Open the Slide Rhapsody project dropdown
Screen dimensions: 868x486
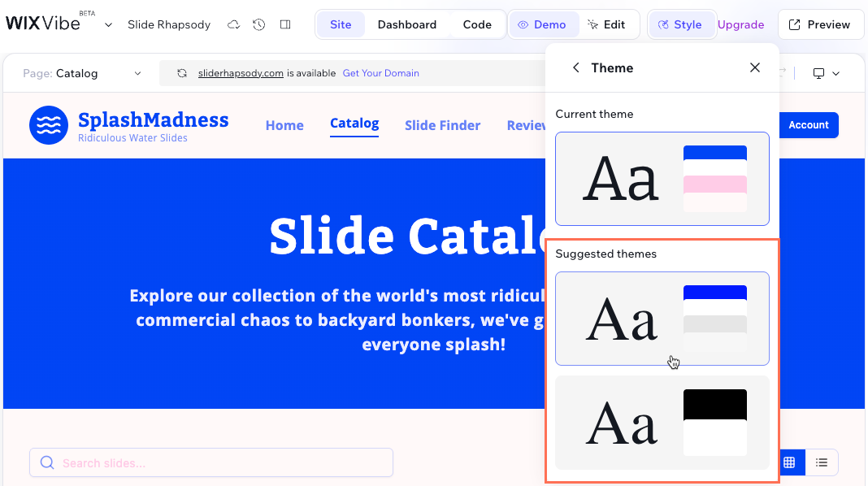click(x=108, y=25)
